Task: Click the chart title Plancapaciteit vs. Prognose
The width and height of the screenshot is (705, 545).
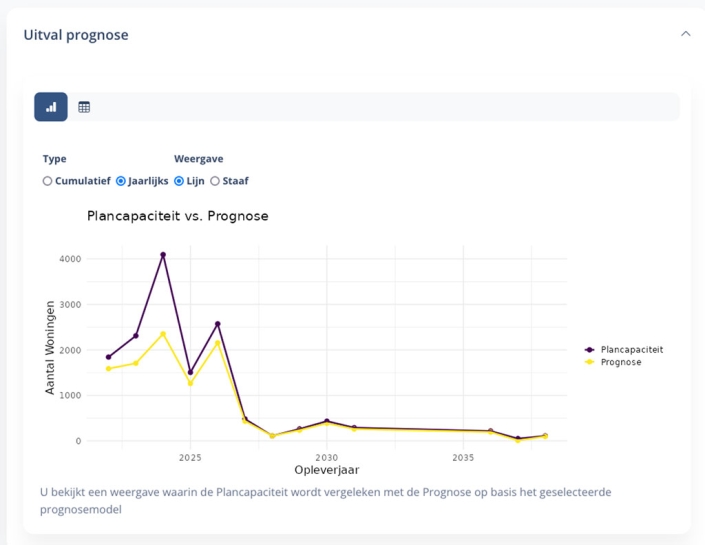Action: pos(177,216)
